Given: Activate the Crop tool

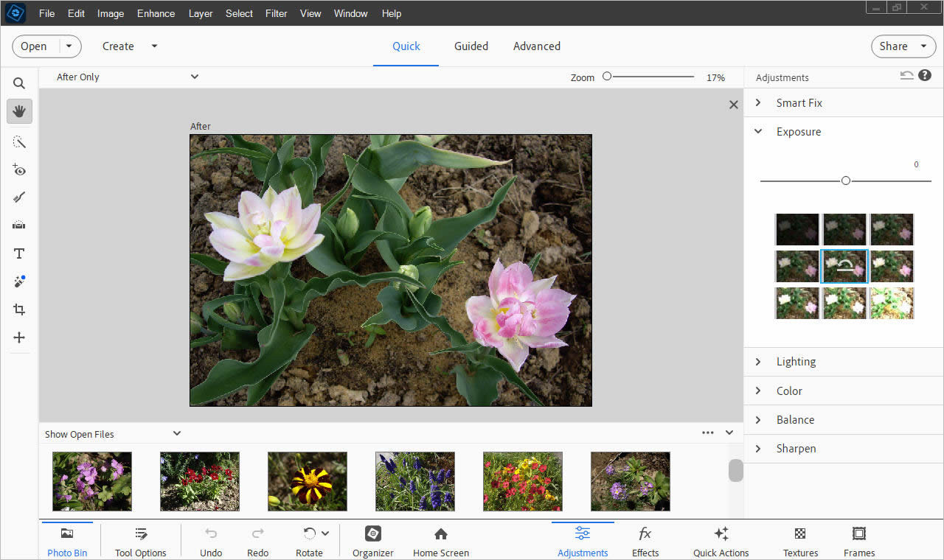Looking at the screenshot, I should click(x=19, y=309).
